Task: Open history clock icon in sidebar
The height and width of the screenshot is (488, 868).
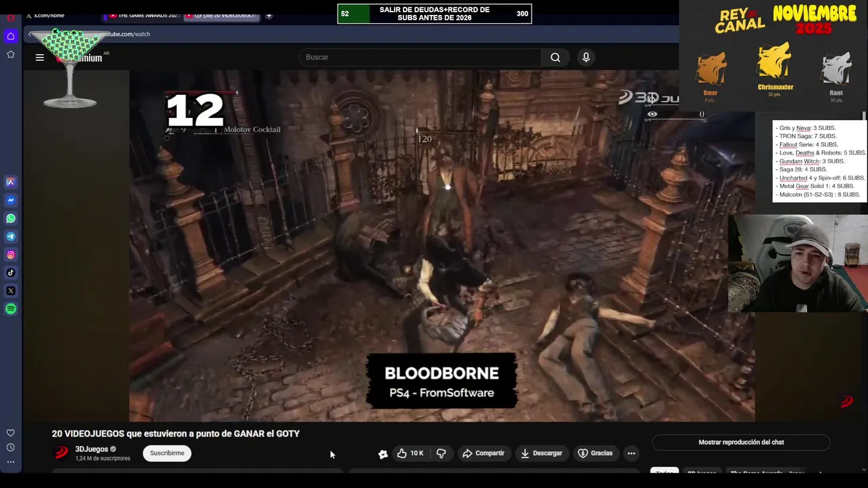Action: tap(11, 447)
